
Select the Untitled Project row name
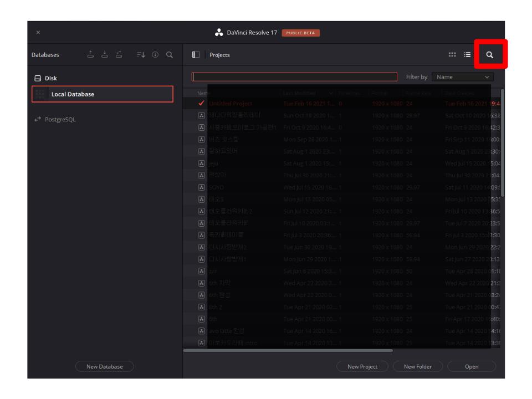coord(231,103)
